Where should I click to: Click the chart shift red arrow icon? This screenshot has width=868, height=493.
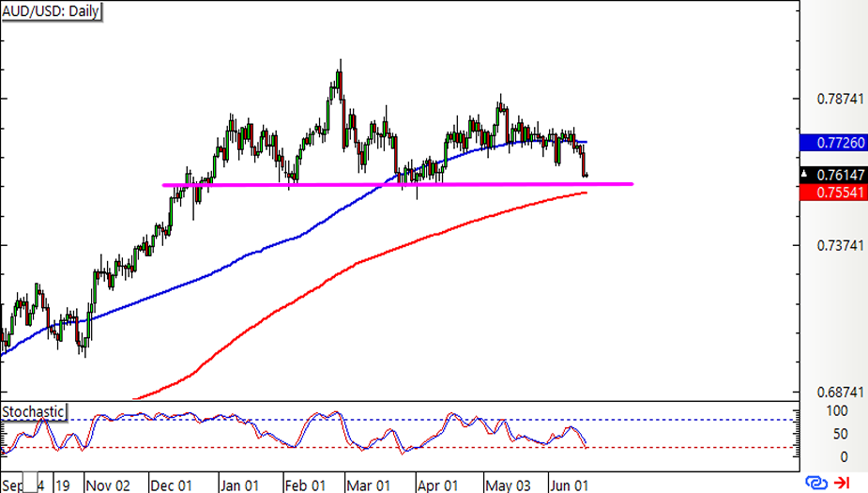coord(842,483)
